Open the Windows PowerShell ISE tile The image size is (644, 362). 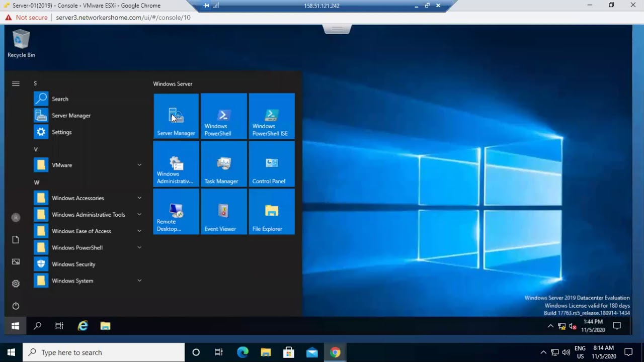pos(272,116)
